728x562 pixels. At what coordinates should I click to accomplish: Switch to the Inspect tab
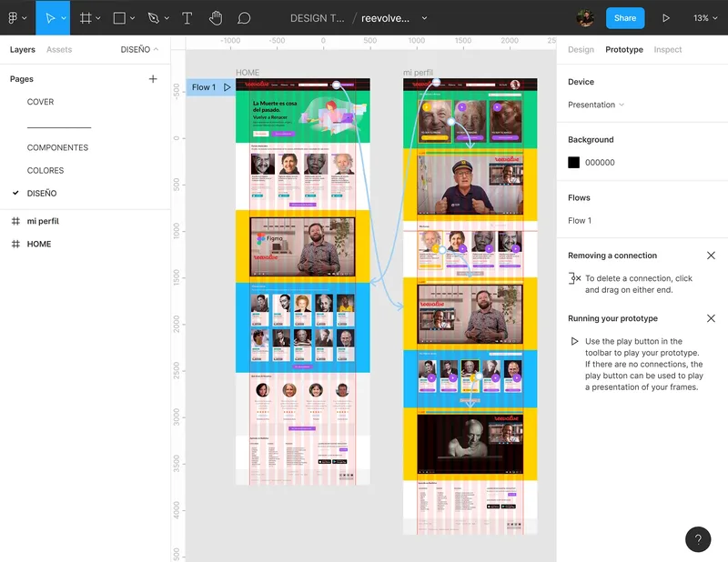coord(668,50)
